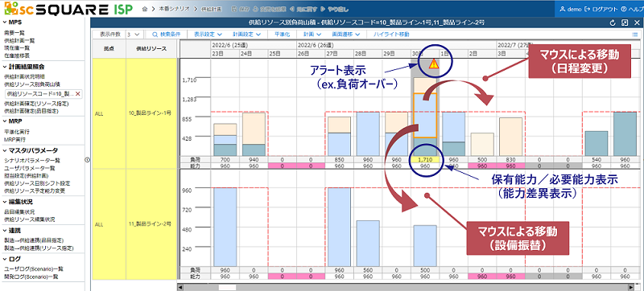Click the refresh icon in panel title bar
The width and height of the screenshot is (644, 291).
613,23
